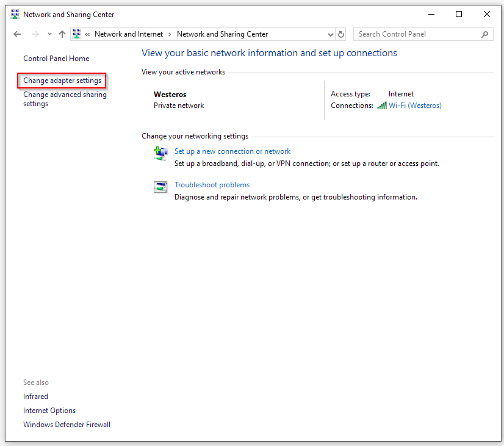This screenshot has height=446, width=504.
Task: Click the up-one-level arrow
Action: [x=63, y=34]
